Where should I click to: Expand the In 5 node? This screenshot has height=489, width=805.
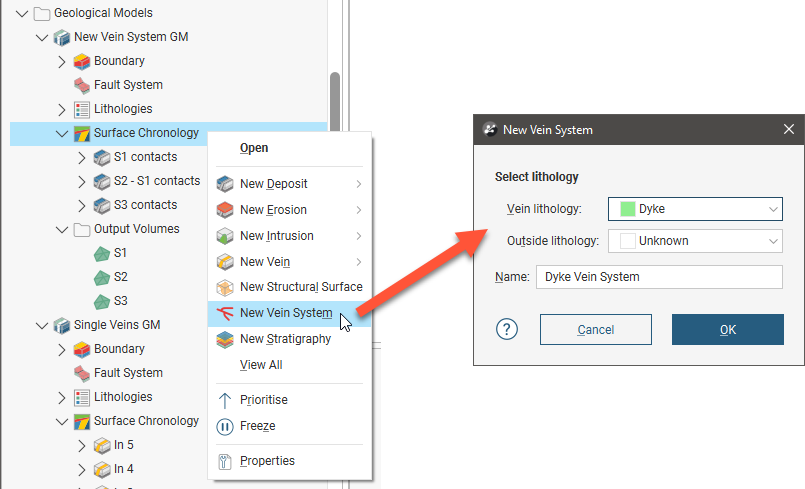[82, 446]
